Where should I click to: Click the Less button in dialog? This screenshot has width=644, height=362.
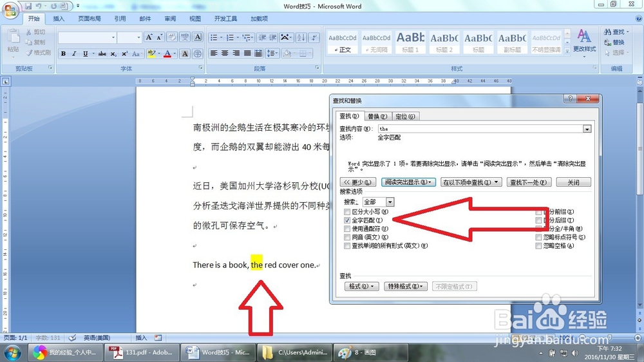click(357, 182)
